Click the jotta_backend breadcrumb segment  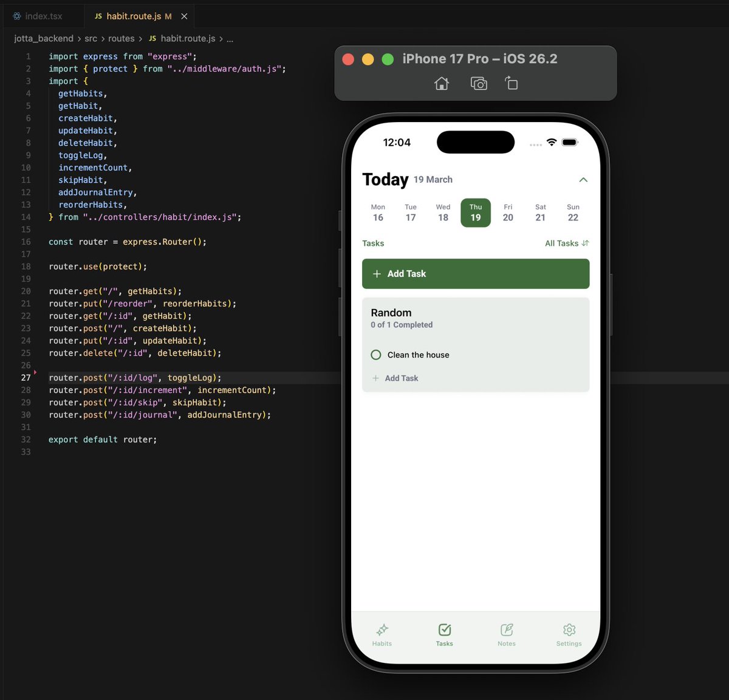(44, 38)
